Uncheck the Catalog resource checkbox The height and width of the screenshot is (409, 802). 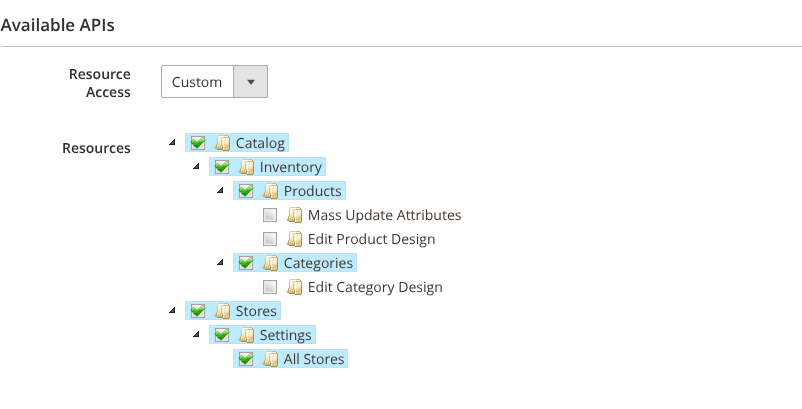pos(198,143)
